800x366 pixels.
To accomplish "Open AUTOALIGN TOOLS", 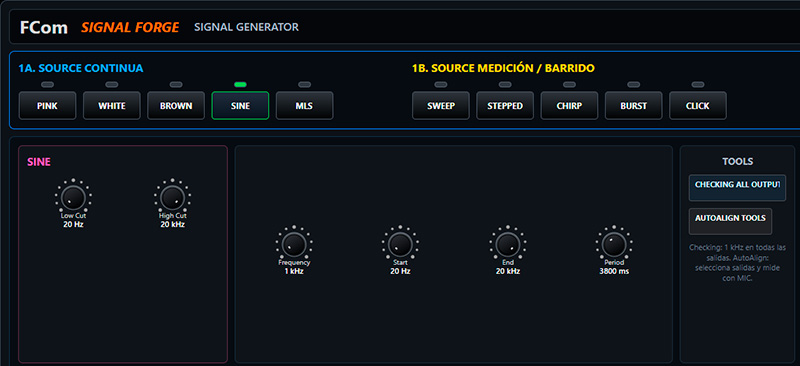I will pos(730,222).
